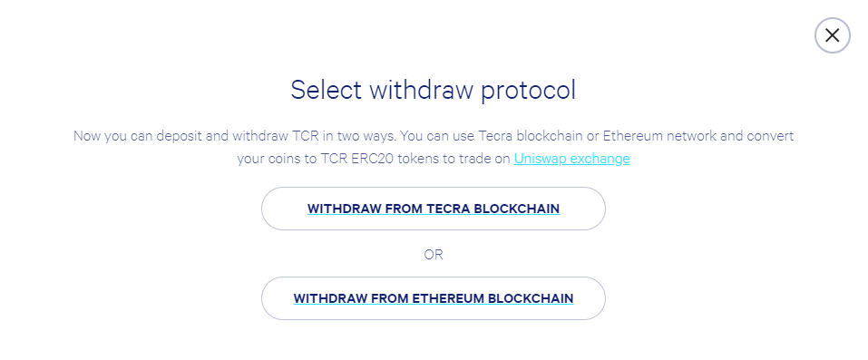Choose Withdraw from Ethereum Blockchain
This screenshot has width=868, height=360.
434,298
